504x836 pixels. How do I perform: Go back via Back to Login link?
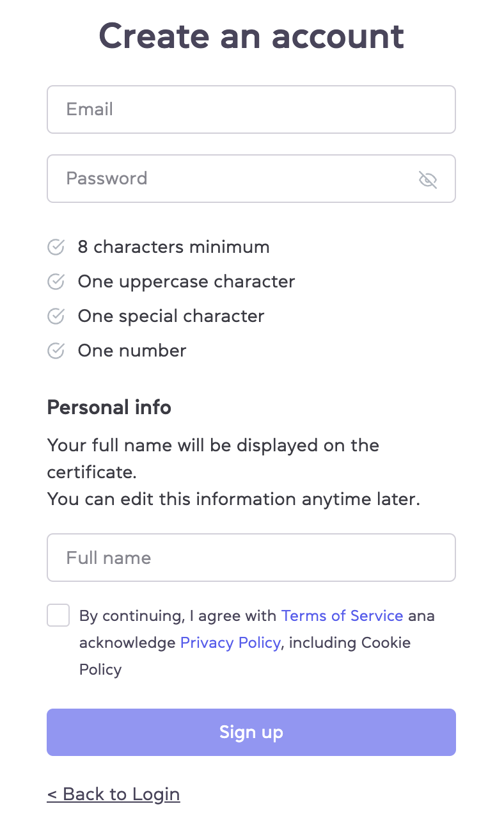[x=113, y=794]
